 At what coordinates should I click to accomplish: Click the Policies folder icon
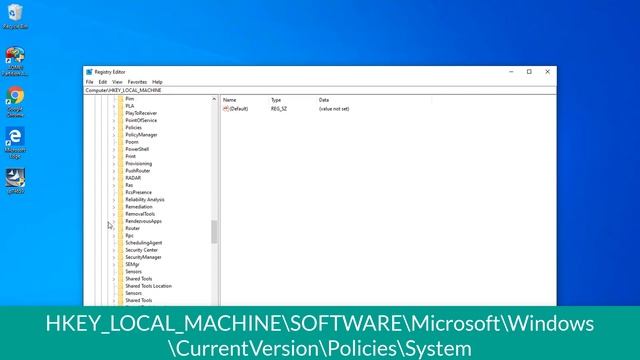(x=120, y=128)
